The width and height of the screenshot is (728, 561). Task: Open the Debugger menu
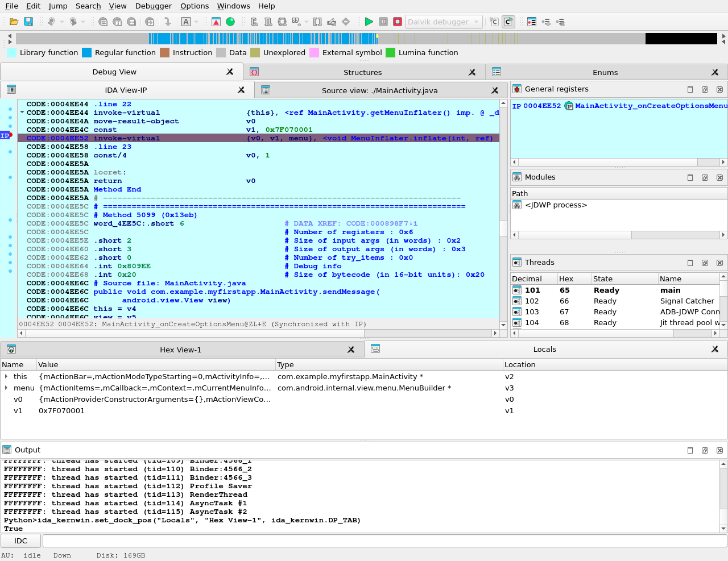(x=153, y=6)
